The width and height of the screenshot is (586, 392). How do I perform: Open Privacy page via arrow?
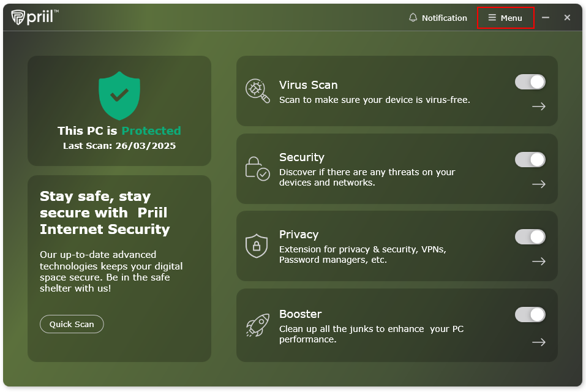pyautogui.click(x=539, y=262)
